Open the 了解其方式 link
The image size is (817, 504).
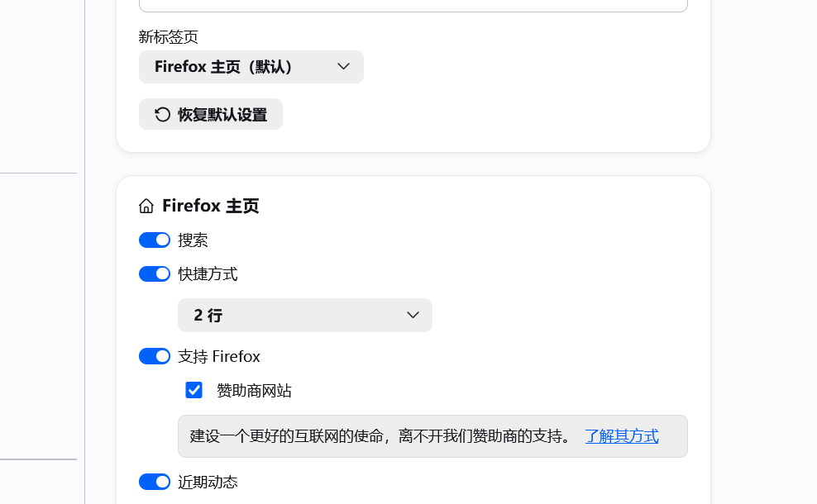[x=622, y=436]
